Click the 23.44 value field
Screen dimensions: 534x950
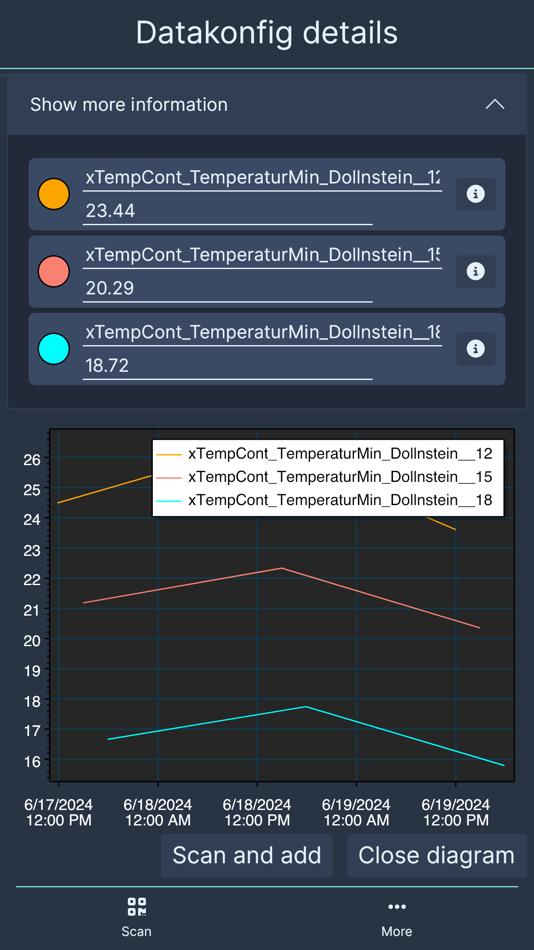point(227,211)
